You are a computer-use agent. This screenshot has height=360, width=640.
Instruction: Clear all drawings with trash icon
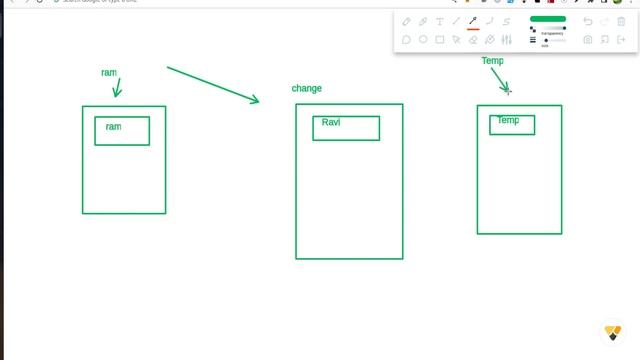(621, 22)
